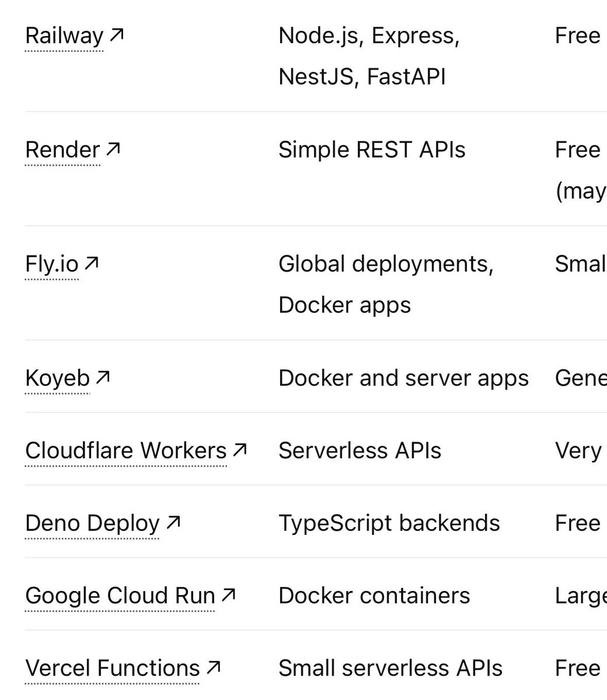The width and height of the screenshot is (607, 700).
Task: Click external-link arrow beside Cloudflare Workers
Action: [239, 450]
